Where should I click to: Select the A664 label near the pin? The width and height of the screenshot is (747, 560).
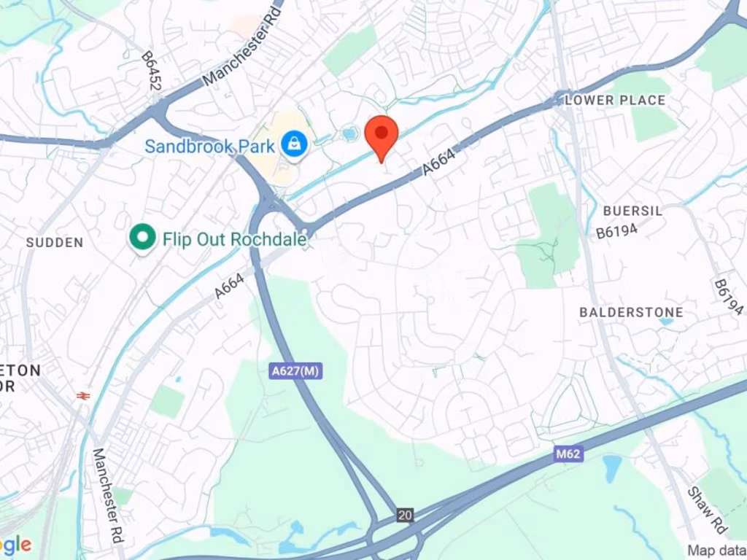[438, 163]
